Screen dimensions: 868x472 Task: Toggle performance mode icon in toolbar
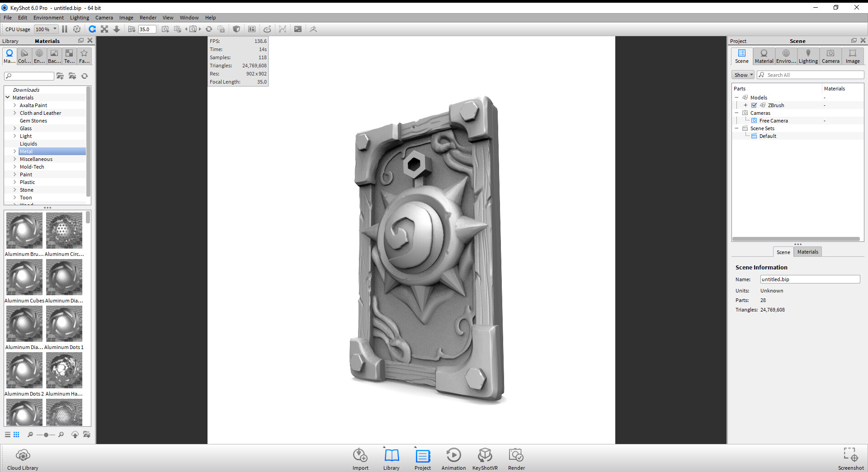[77, 29]
